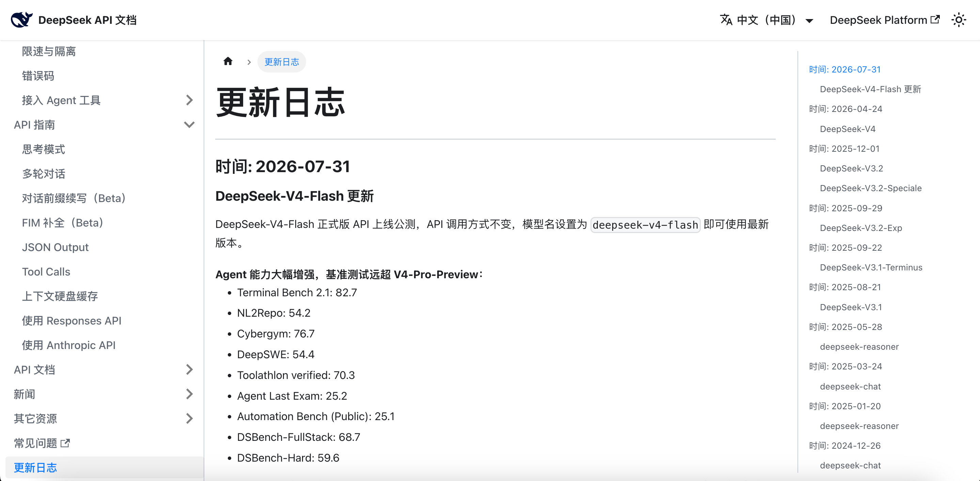Jump to 时间: 2025-12-01 in contents

click(x=844, y=149)
